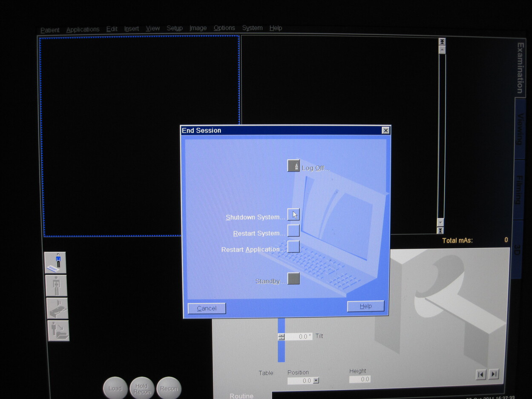
Task: Switch to the Viewing task card
Action: pyautogui.click(x=520, y=129)
